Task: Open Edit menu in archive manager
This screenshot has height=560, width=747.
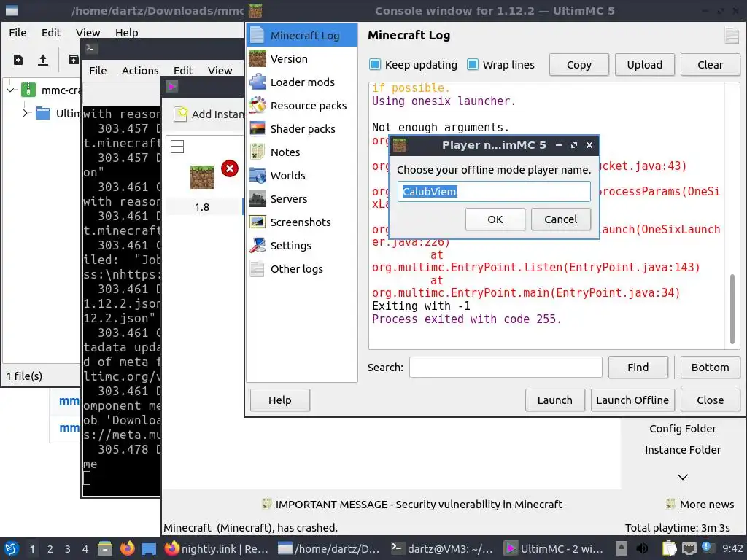Action: (x=51, y=32)
